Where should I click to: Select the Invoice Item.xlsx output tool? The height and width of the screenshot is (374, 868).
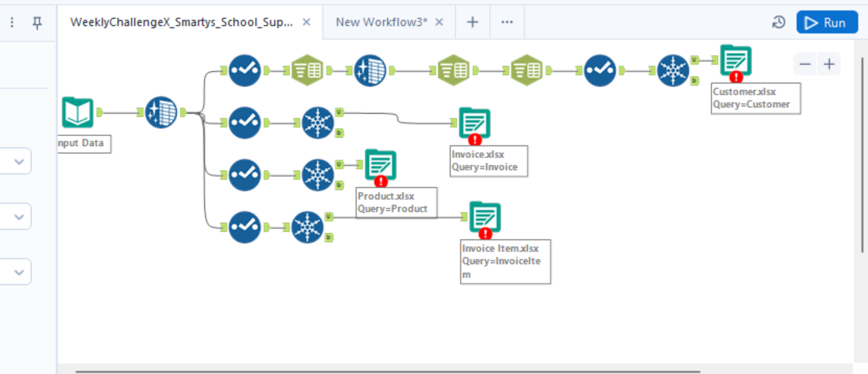[x=485, y=217]
